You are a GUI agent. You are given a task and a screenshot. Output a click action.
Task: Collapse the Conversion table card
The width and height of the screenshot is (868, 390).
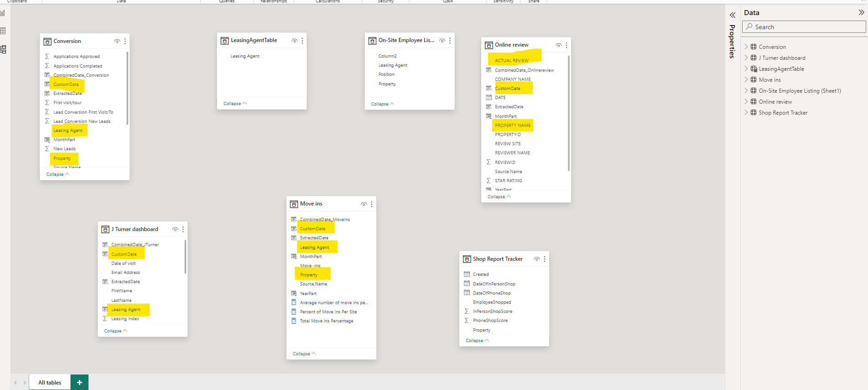[57, 174]
